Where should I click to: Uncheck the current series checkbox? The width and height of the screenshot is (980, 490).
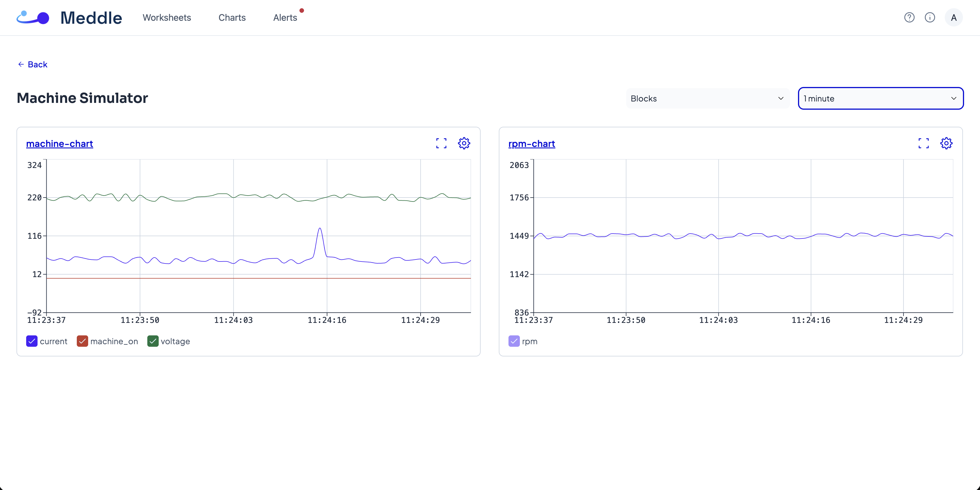click(x=32, y=341)
